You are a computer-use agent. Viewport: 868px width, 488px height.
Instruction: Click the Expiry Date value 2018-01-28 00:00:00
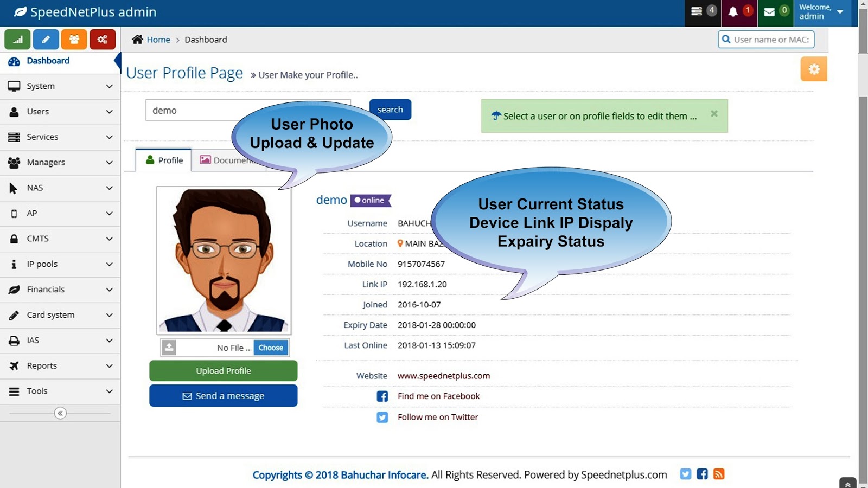pyautogui.click(x=437, y=325)
